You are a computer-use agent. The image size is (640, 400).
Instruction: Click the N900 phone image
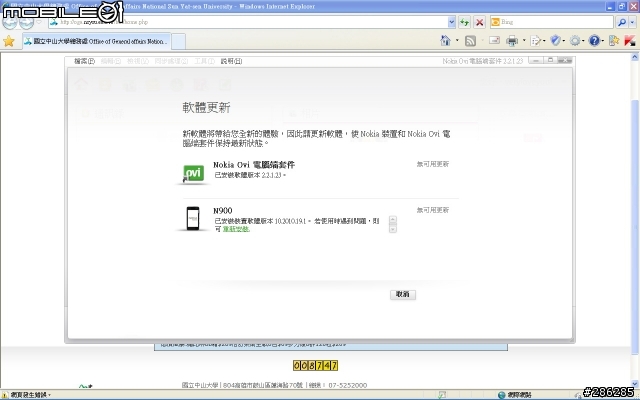click(193, 218)
